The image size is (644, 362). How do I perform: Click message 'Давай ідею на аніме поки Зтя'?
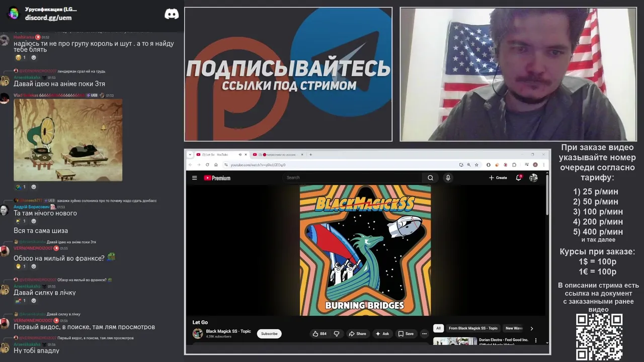pyautogui.click(x=59, y=83)
